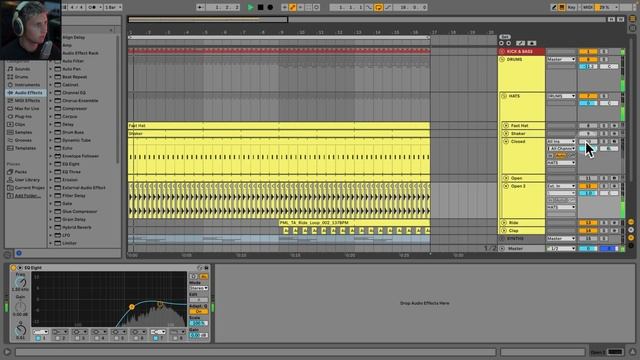The height and width of the screenshot is (360, 640).
Task: Fold the HATS group track
Action: [504, 96]
